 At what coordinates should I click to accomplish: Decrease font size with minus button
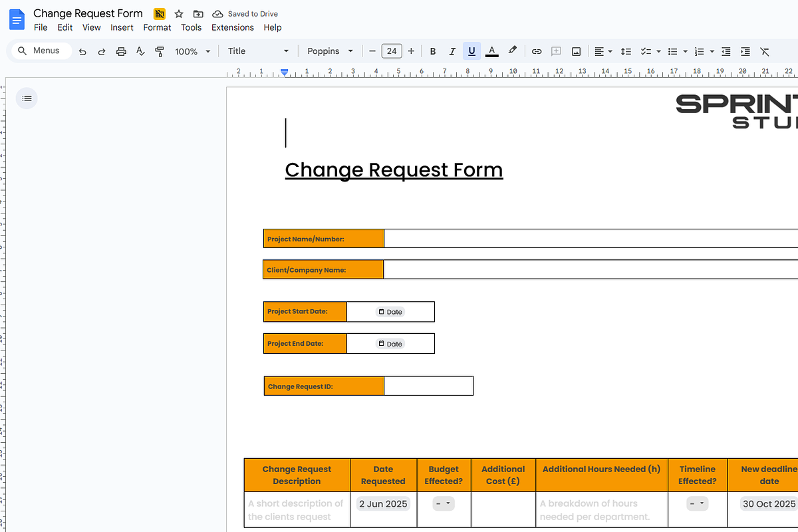click(372, 51)
